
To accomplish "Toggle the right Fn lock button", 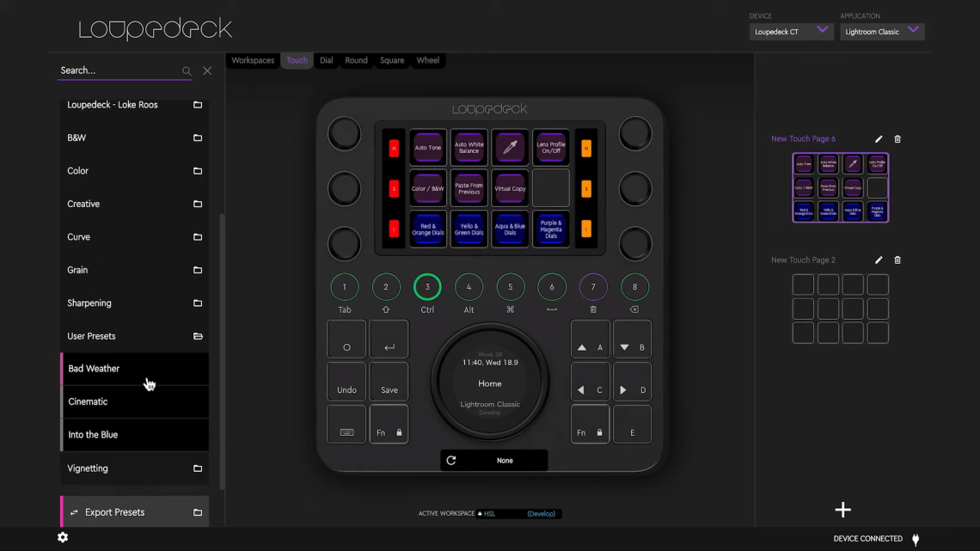I will (590, 424).
